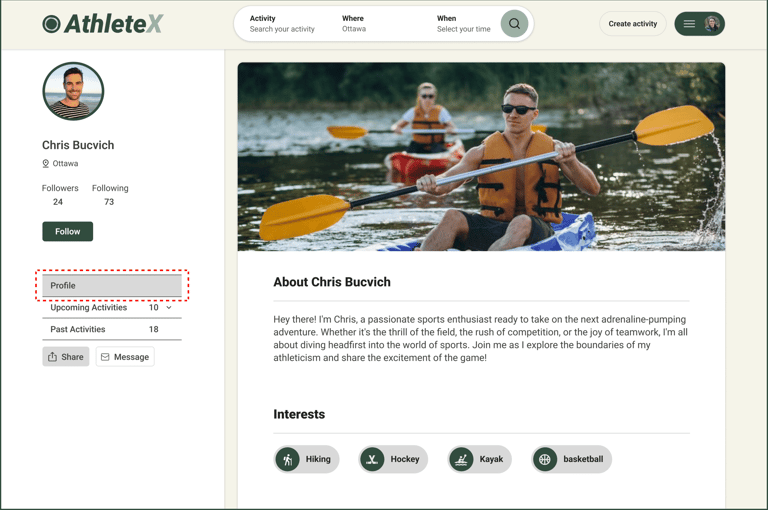Click the Ottawa location pin icon

pos(46,164)
